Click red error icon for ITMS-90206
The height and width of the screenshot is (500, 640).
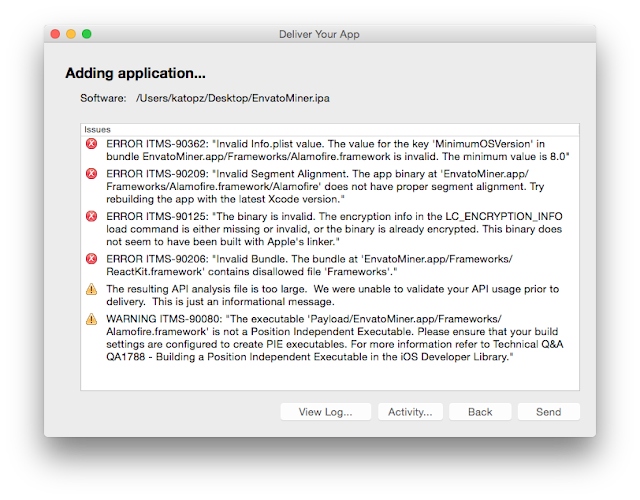pos(91,259)
